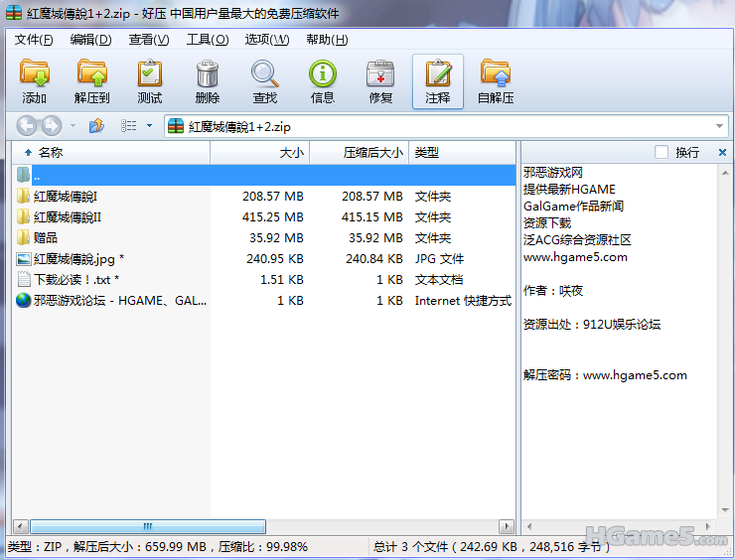Select the 赠品 folder name
The width and height of the screenshot is (735, 560).
click(46, 237)
